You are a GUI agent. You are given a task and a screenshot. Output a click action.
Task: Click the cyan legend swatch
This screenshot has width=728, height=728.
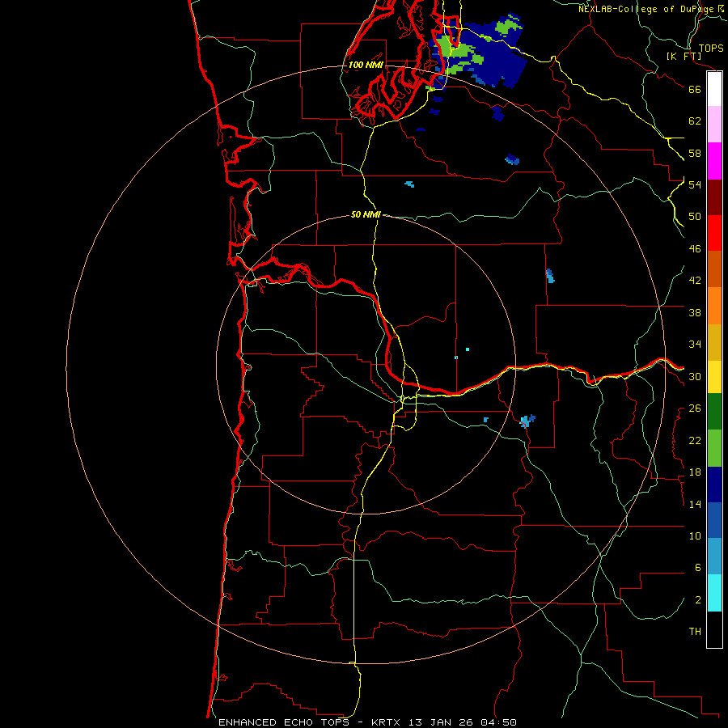point(714,593)
